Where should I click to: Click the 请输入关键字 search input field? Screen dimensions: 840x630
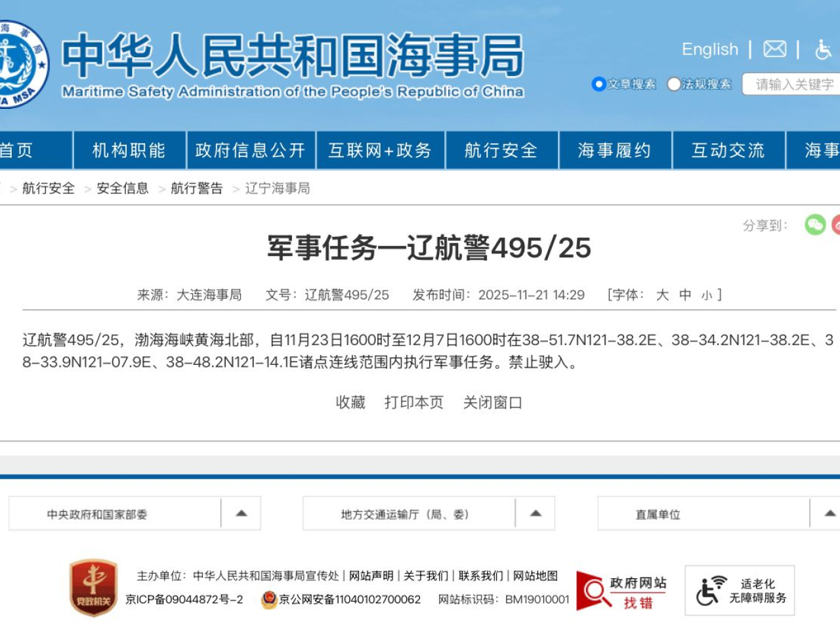tap(794, 84)
